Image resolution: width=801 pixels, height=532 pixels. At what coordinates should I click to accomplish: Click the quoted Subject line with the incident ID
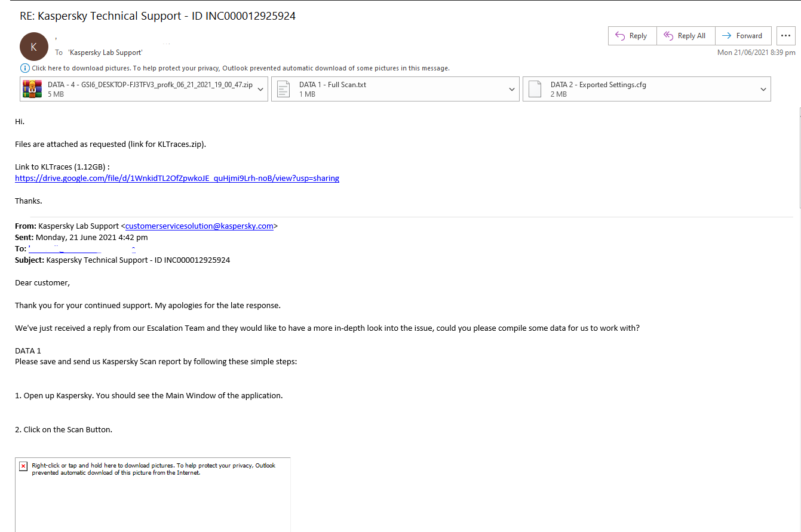[x=122, y=260]
